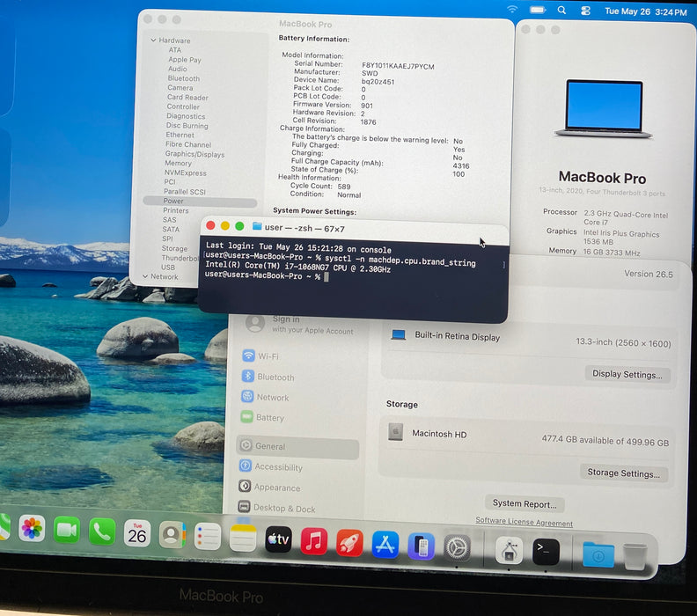This screenshot has width=697, height=616.
Task: Open Calendar showing 26 in Dock
Action: 137,533
